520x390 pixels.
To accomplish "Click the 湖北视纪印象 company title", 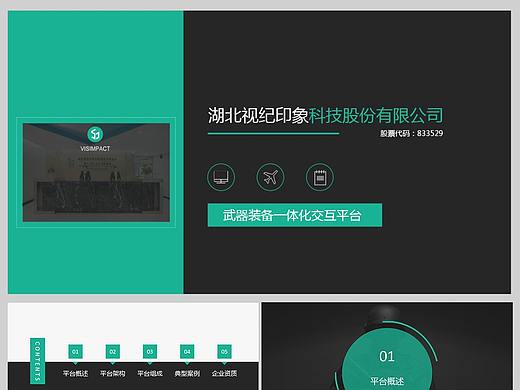I will pos(258,116).
